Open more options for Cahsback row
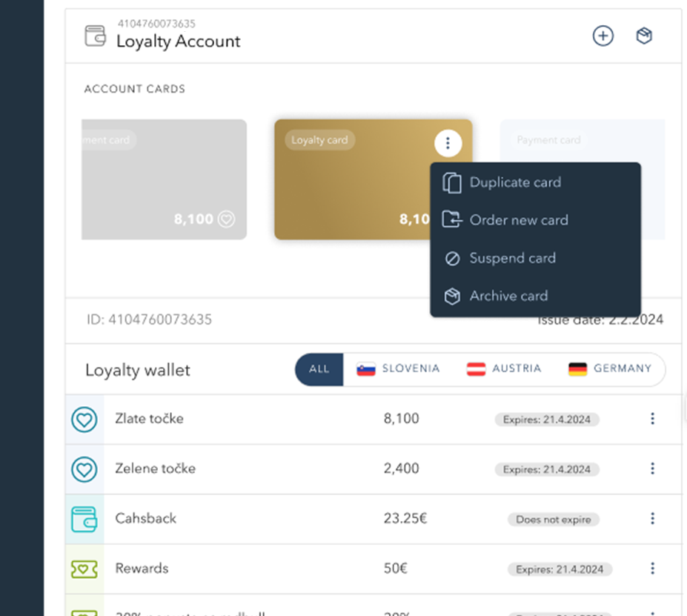 coord(652,519)
